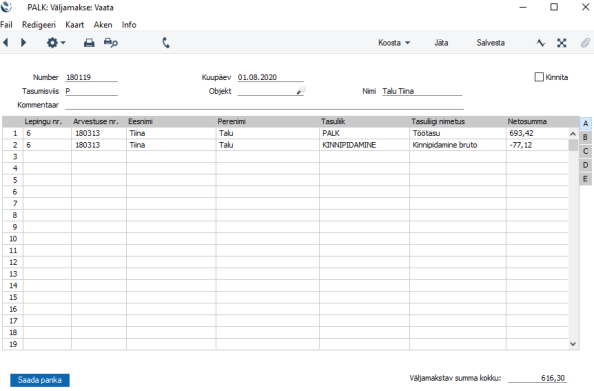Screen dimensions: 594x391
Task: Open the Redigeeri menu
Action: pos(39,25)
